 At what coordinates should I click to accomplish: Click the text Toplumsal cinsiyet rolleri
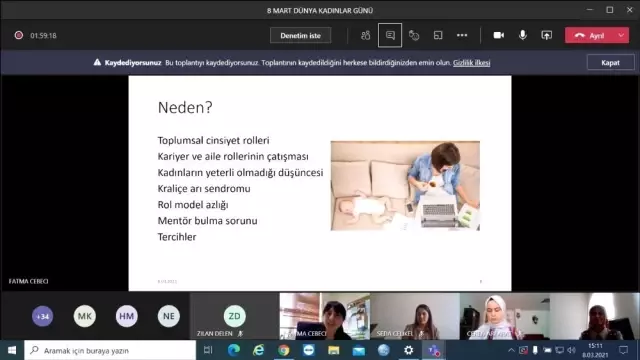[213, 140]
